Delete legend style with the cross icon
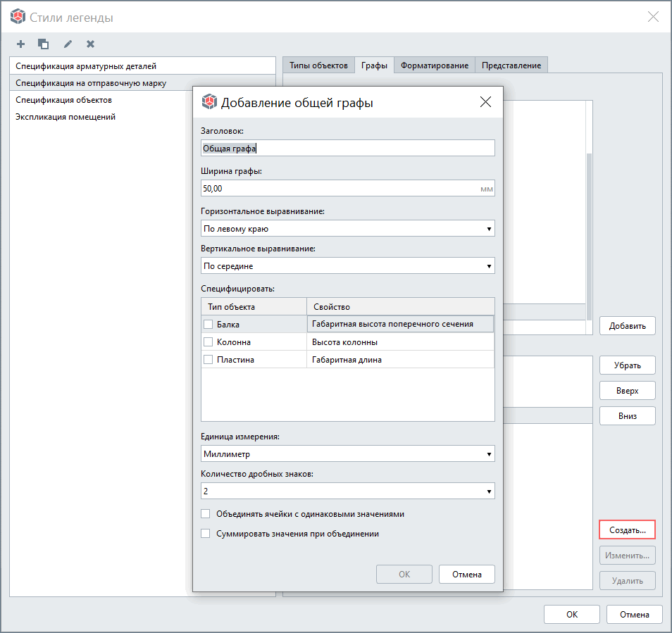 [x=90, y=44]
